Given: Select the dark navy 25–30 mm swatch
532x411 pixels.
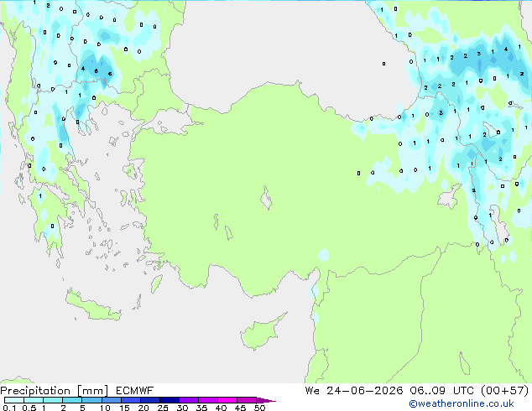Looking at the screenshot, I should (170, 400).
